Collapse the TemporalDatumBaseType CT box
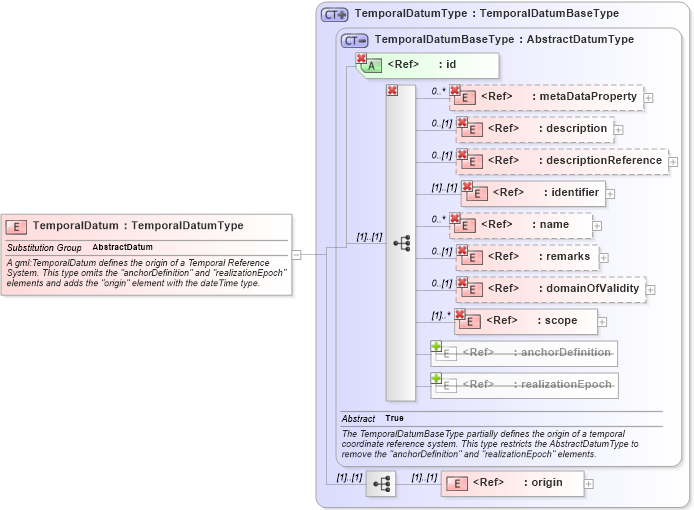 [355, 41]
